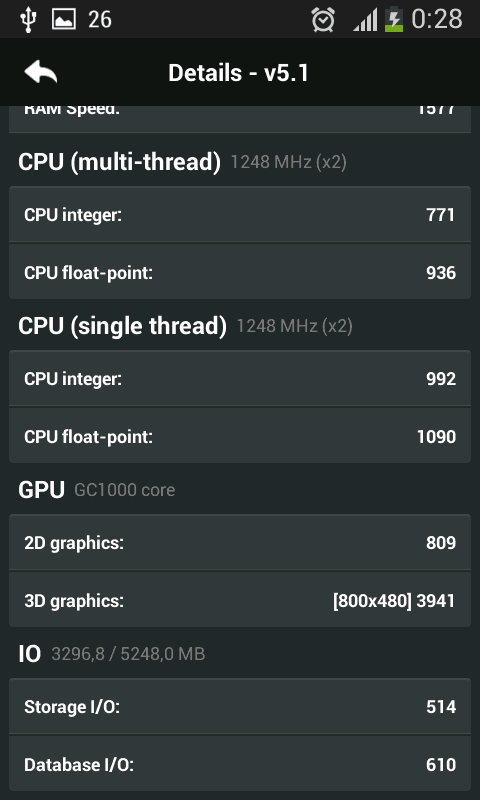
Task: Tap the alarm clock status icon
Action: (323, 20)
